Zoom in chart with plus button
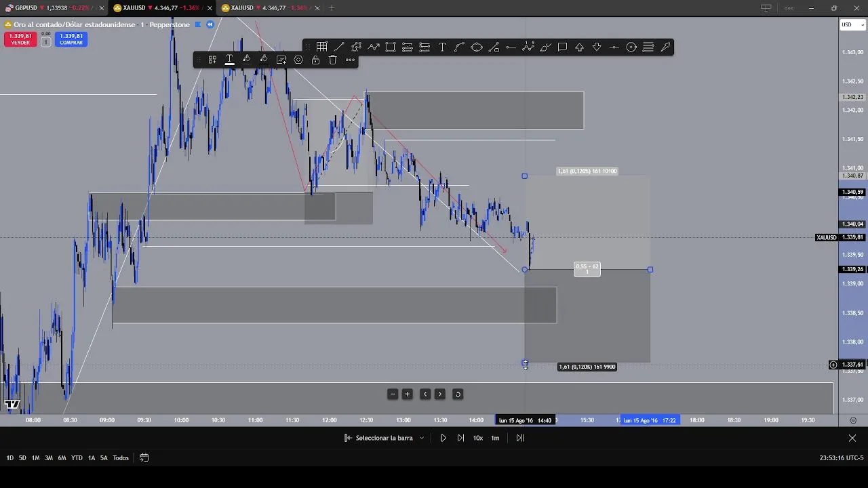 pos(408,394)
